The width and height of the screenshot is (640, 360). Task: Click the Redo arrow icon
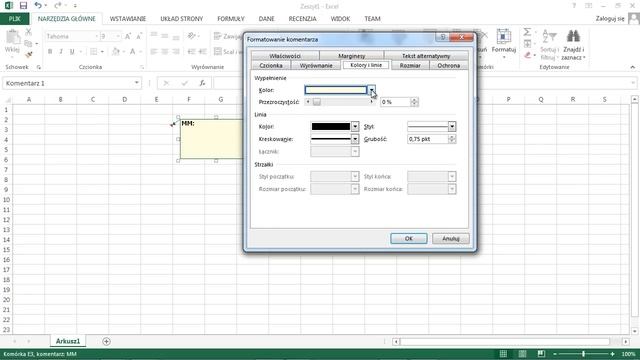(58, 5)
